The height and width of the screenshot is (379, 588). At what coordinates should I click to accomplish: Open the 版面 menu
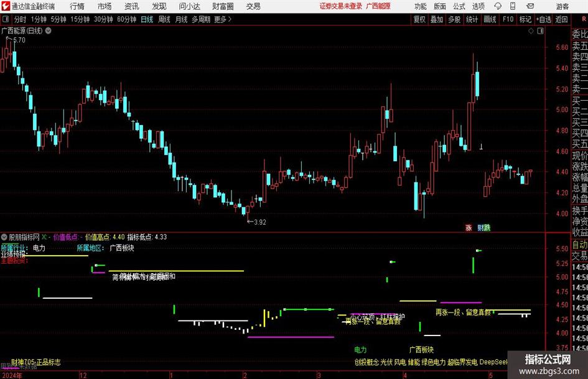pyautogui.click(x=439, y=6)
